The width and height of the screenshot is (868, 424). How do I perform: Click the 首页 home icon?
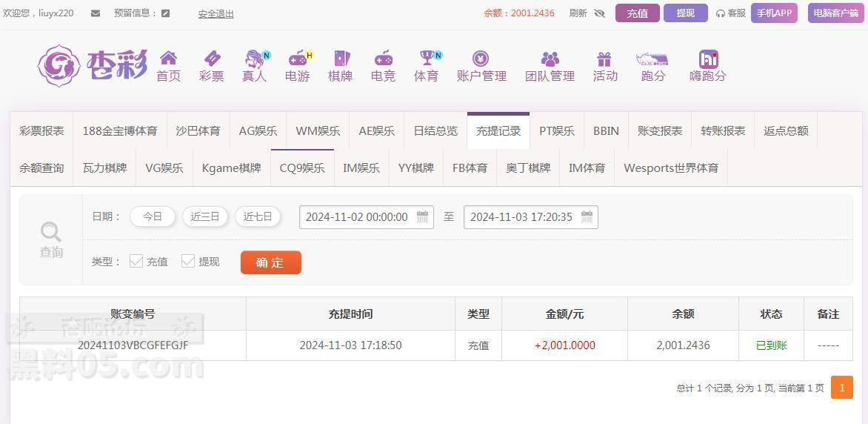pos(168,58)
